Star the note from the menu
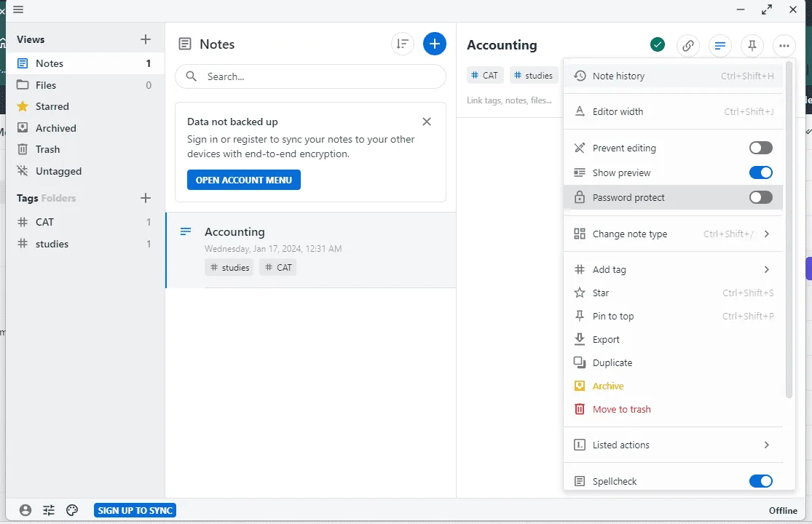 pyautogui.click(x=673, y=293)
